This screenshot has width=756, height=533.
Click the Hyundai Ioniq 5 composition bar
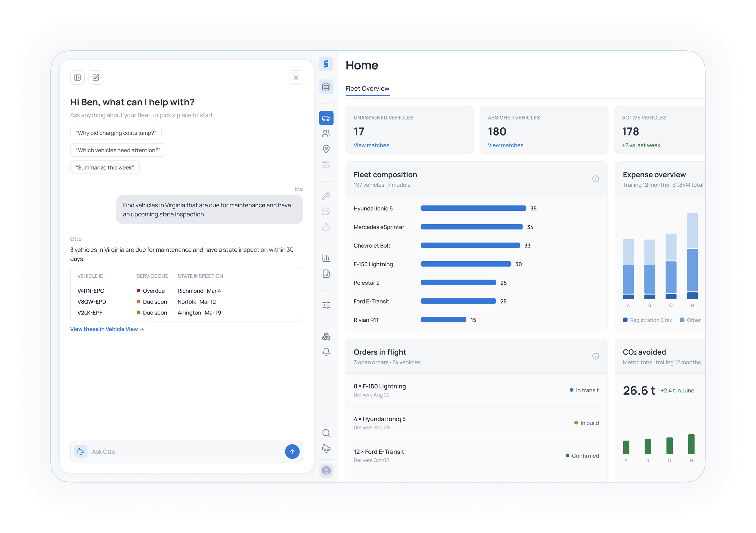[473, 209]
